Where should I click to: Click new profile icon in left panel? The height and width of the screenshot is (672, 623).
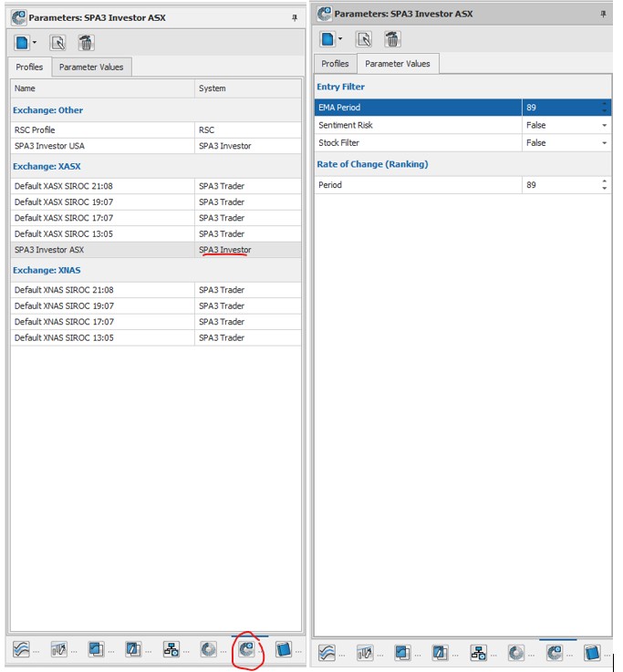tap(22, 43)
